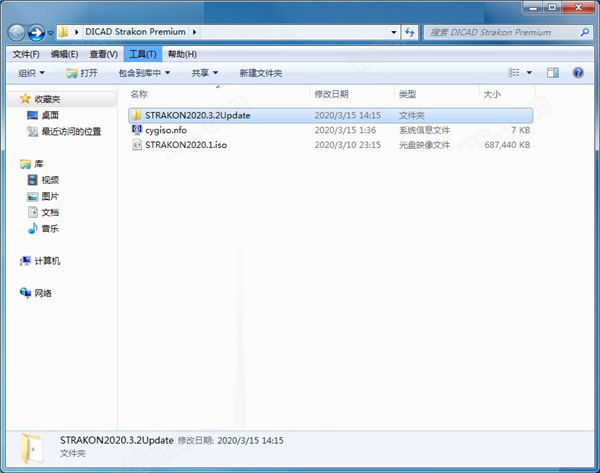Click the Back navigation arrow button

tap(16, 33)
